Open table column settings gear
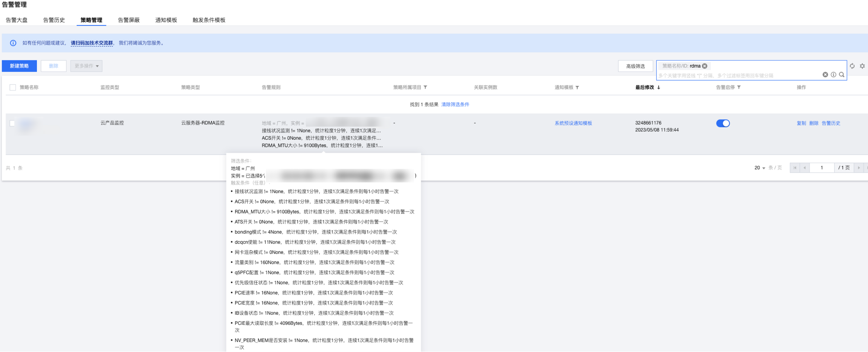This screenshot has width=868, height=352. [862, 66]
